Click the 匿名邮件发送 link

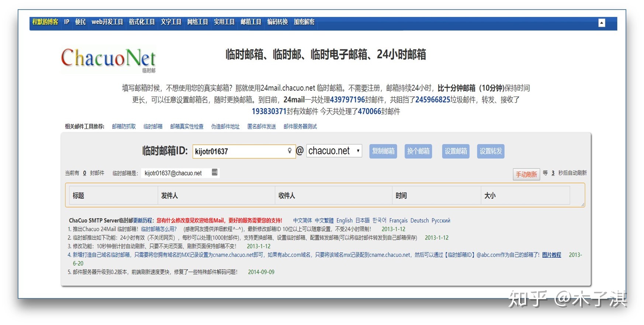pos(262,126)
